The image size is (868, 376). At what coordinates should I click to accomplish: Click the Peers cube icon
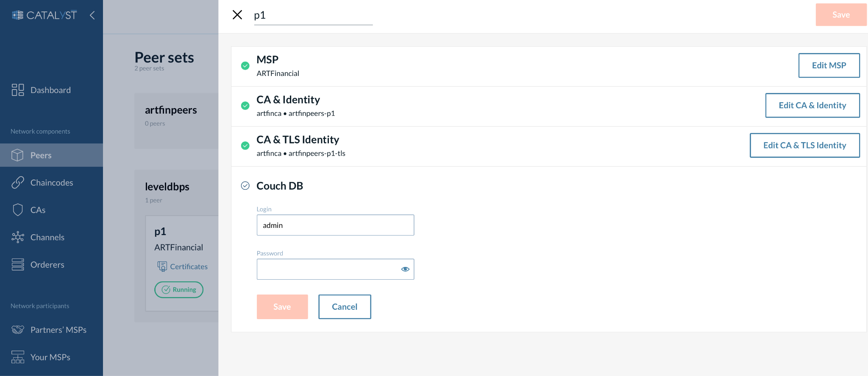pyautogui.click(x=17, y=155)
